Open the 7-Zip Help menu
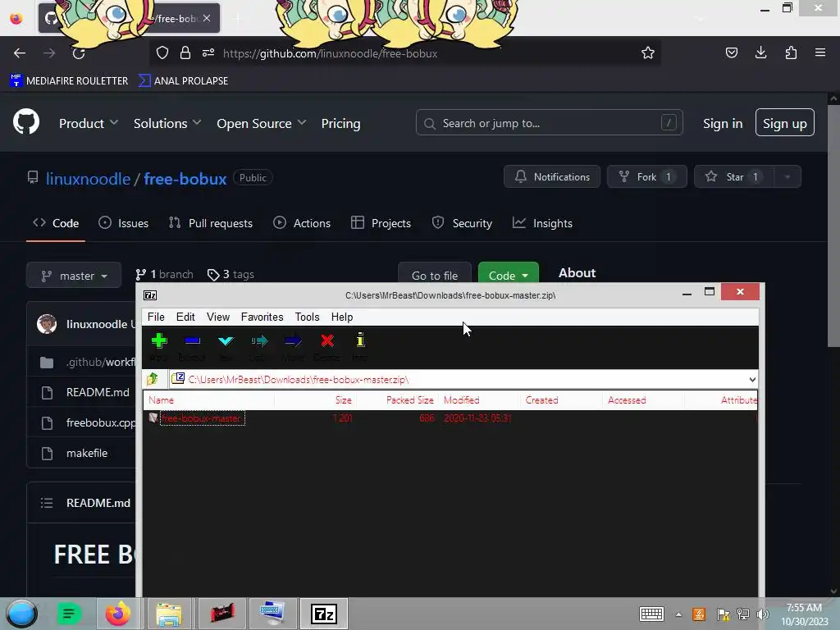The height and width of the screenshot is (630, 840). [342, 317]
